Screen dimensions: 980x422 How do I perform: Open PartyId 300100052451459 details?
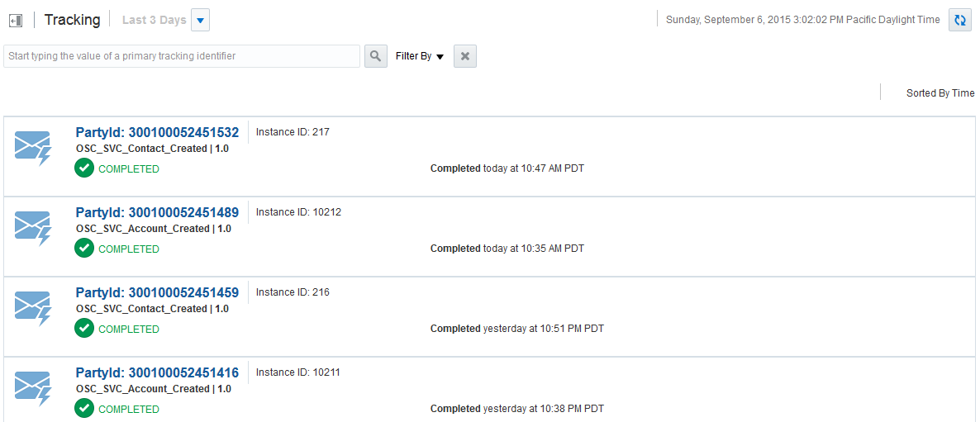158,292
